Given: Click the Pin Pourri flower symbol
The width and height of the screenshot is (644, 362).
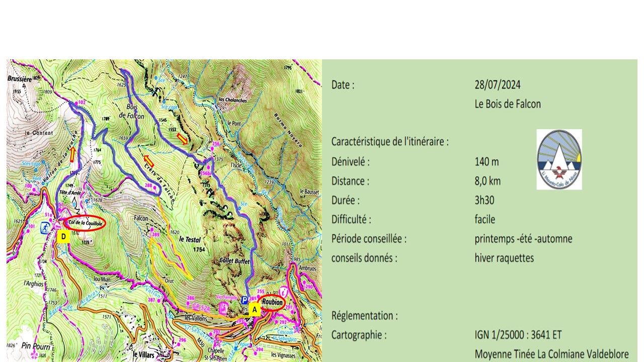Looking at the screenshot, I should [34, 354].
